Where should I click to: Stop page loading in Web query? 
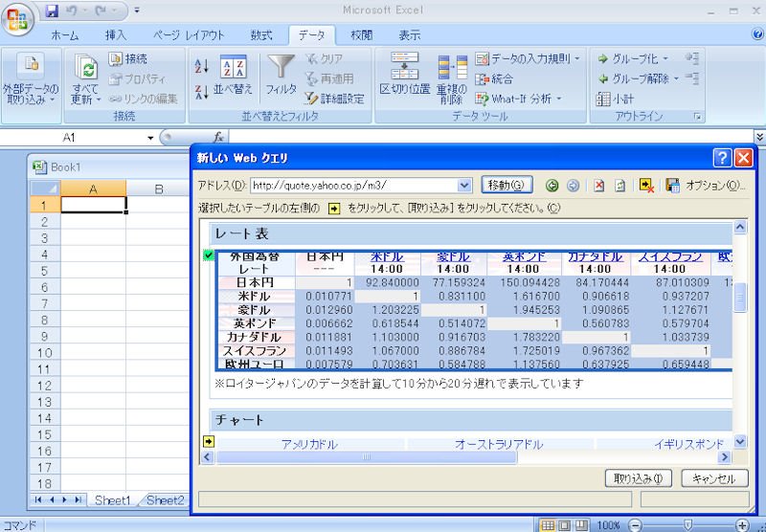599,186
